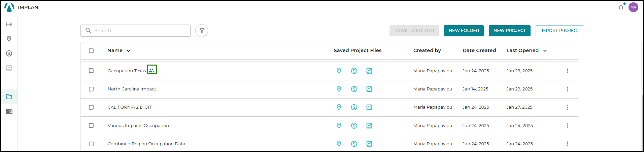Click the NEW PROJECT button

(510, 31)
